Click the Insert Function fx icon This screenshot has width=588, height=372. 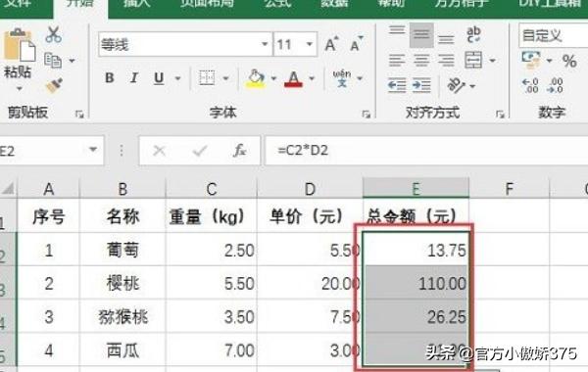239,151
